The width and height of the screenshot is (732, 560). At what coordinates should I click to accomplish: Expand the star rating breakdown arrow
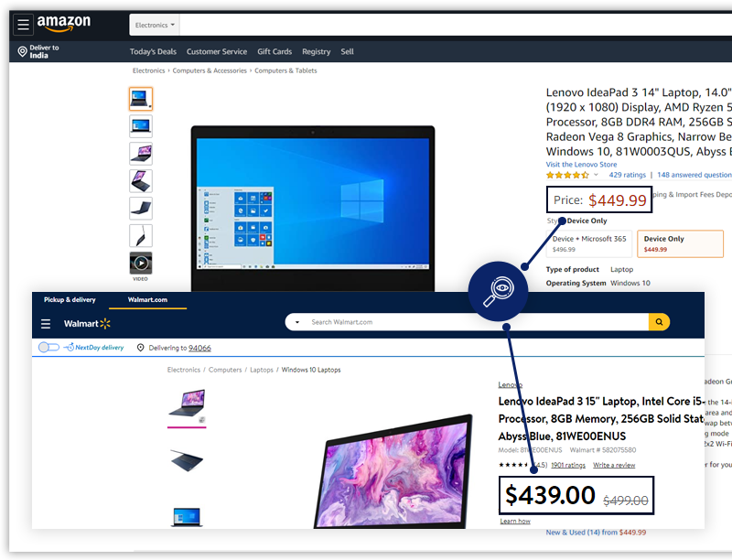click(597, 175)
